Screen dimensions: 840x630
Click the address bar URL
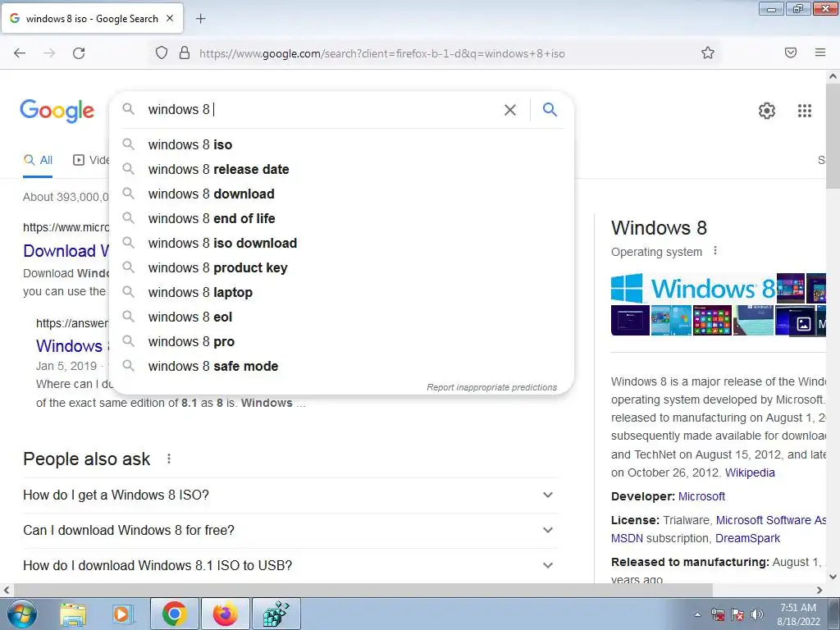(382, 53)
